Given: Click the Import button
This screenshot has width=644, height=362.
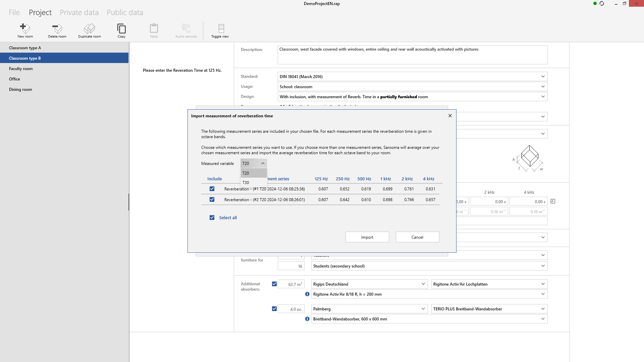Looking at the screenshot, I should tap(367, 237).
